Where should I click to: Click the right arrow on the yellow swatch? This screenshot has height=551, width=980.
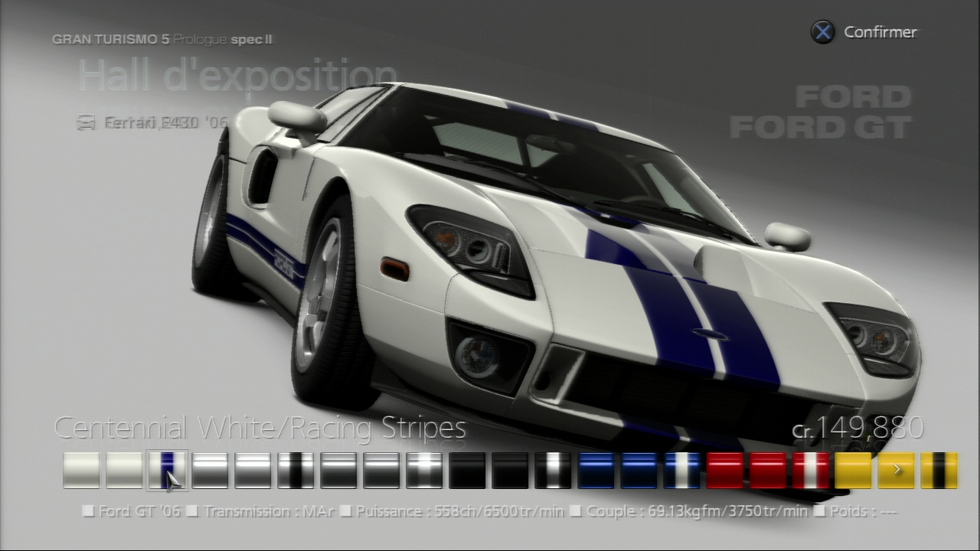coord(897,470)
